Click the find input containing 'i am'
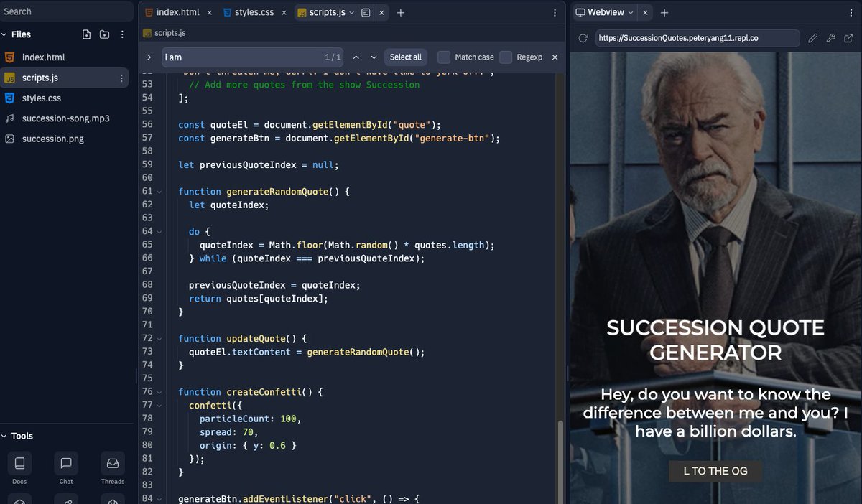Image resolution: width=862 pixels, height=504 pixels. tap(252, 57)
